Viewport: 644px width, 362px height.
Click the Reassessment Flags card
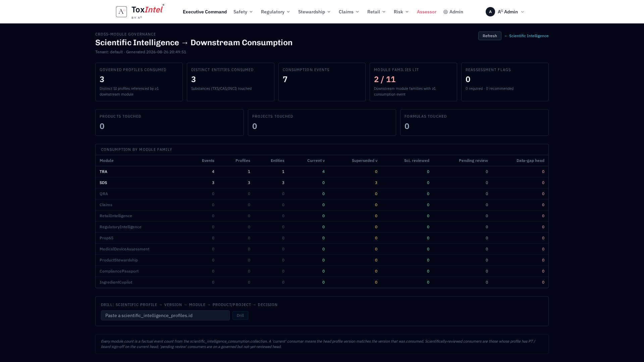pos(505,82)
